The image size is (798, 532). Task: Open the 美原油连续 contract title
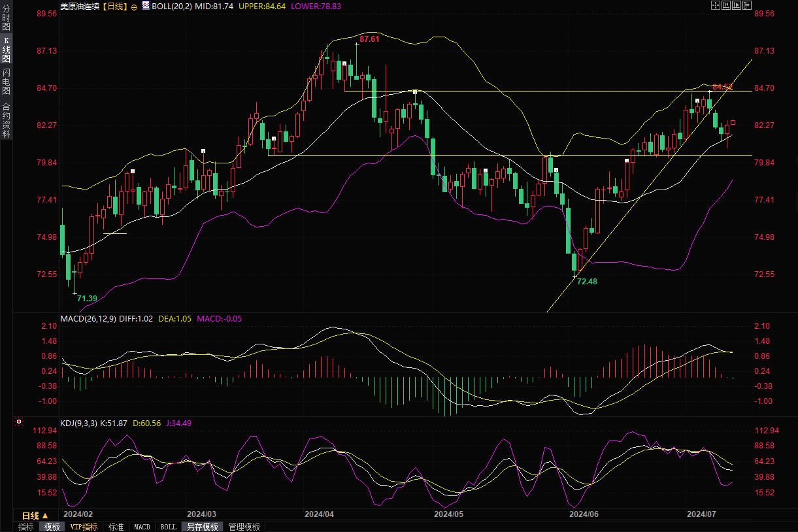[79, 6]
